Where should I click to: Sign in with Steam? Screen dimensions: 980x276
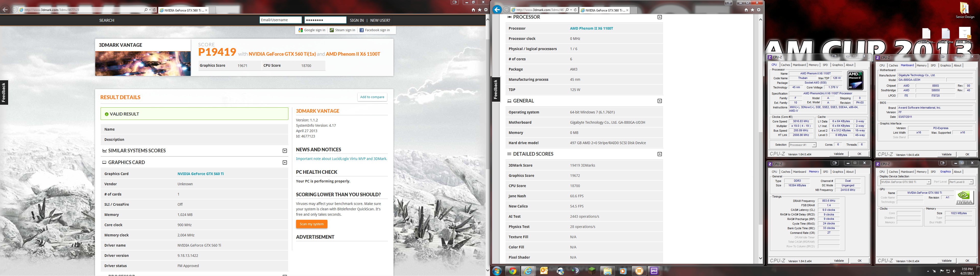point(342,30)
